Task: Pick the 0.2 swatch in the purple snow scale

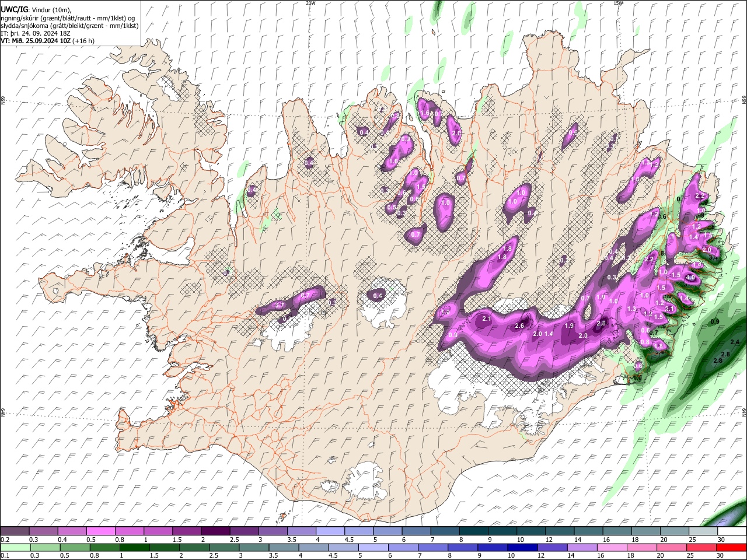Action: (15, 531)
